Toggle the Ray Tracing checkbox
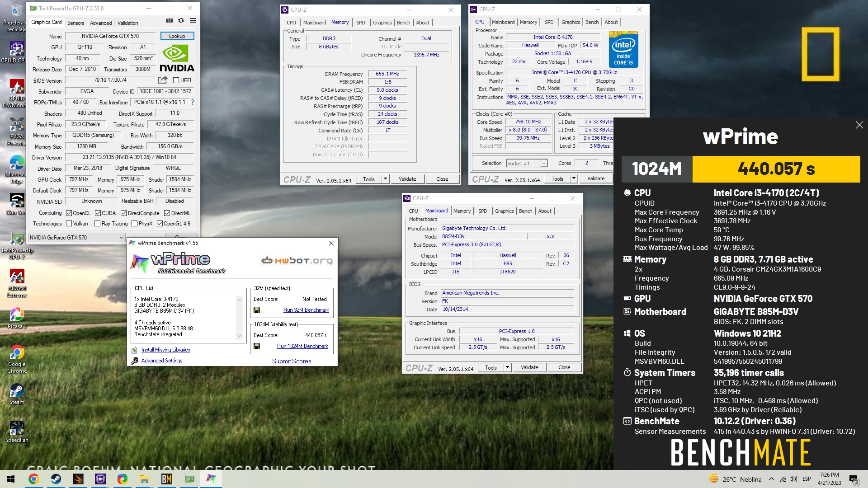This screenshot has width=868, height=488. click(97, 223)
